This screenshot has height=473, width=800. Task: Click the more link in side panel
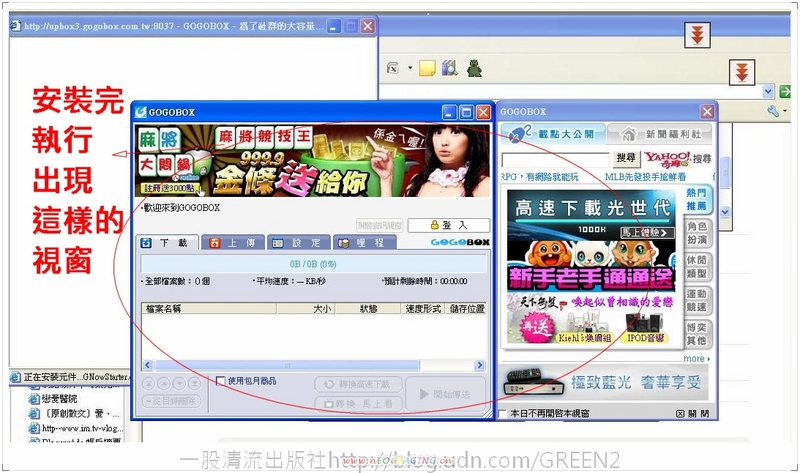pyautogui.click(x=696, y=359)
